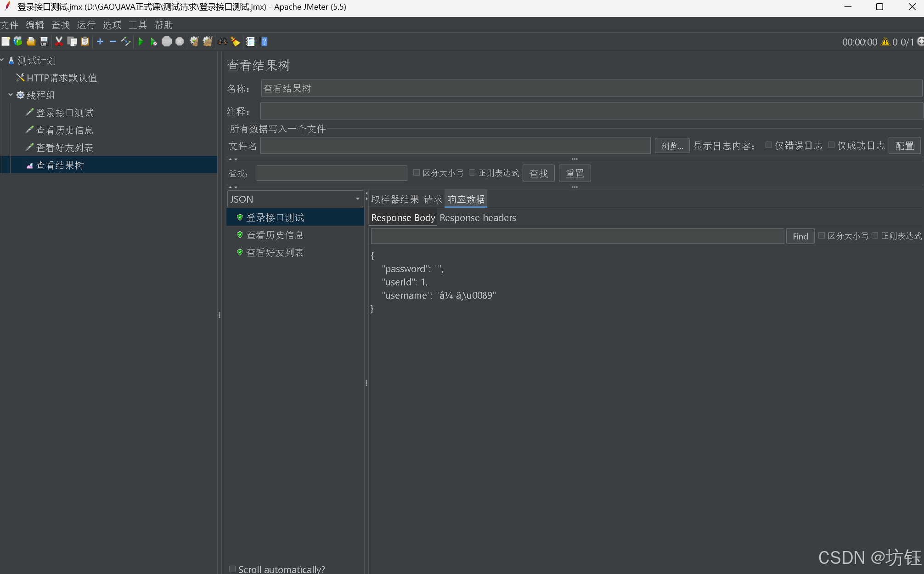Open the 文件 menu
Viewport: 924px width, 574px height.
(x=9, y=25)
